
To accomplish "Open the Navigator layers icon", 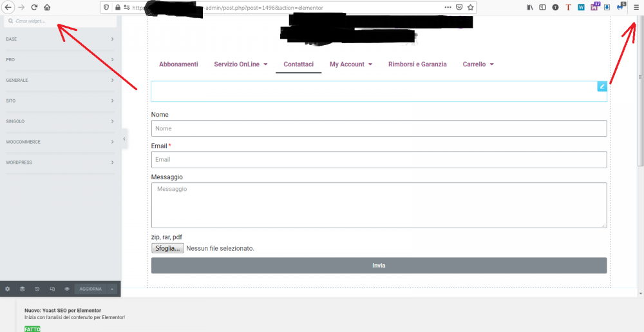I will point(22,289).
